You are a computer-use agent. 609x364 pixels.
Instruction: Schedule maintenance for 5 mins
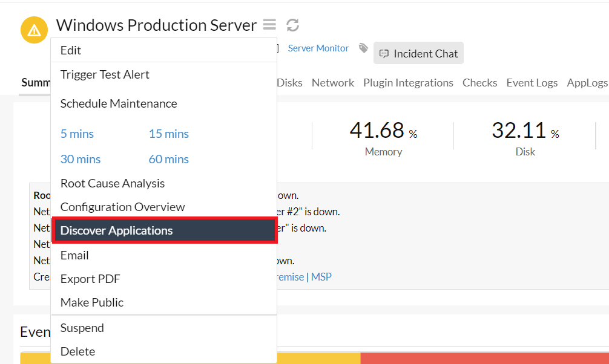point(77,134)
